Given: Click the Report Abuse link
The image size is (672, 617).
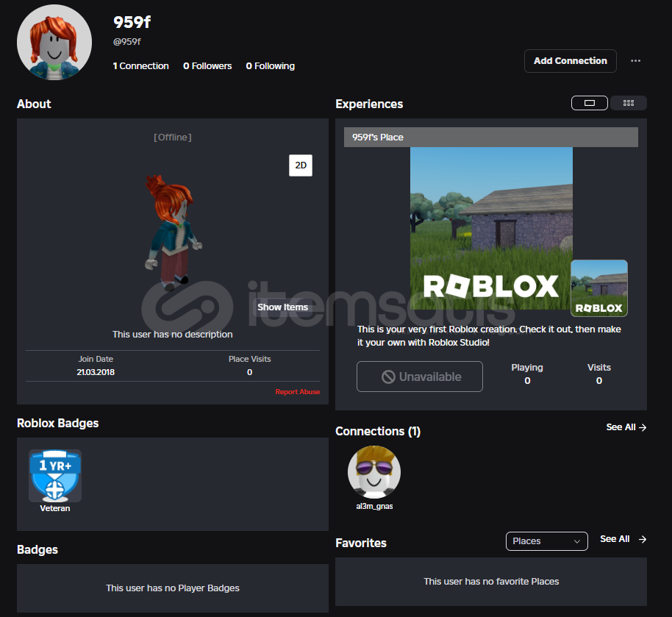Looking at the screenshot, I should click(298, 392).
